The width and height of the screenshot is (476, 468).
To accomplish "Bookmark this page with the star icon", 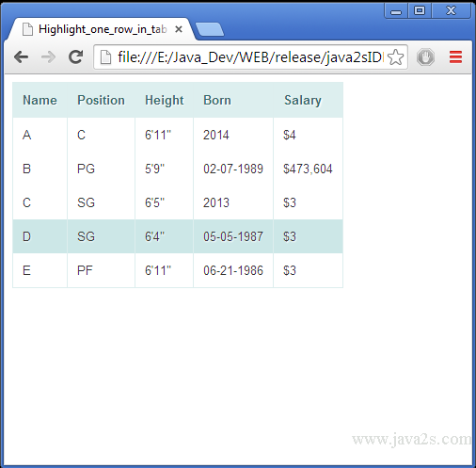I will (x=395, y=57).
